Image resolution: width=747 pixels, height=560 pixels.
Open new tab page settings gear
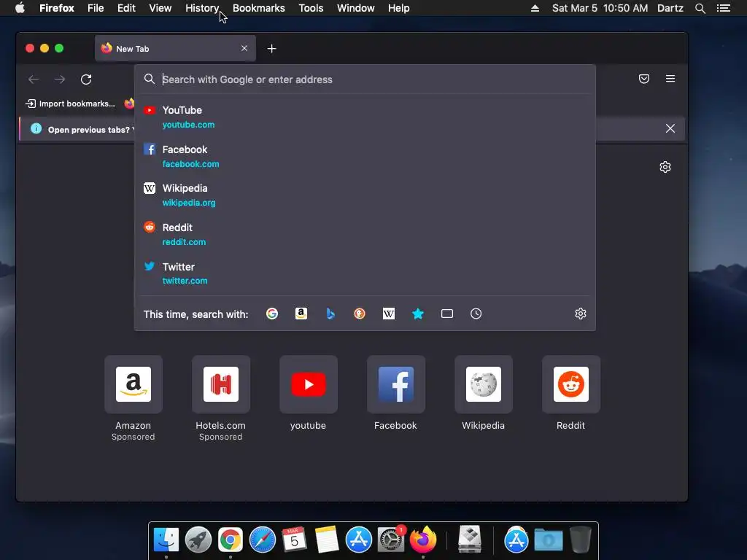[x=665, y=167]
